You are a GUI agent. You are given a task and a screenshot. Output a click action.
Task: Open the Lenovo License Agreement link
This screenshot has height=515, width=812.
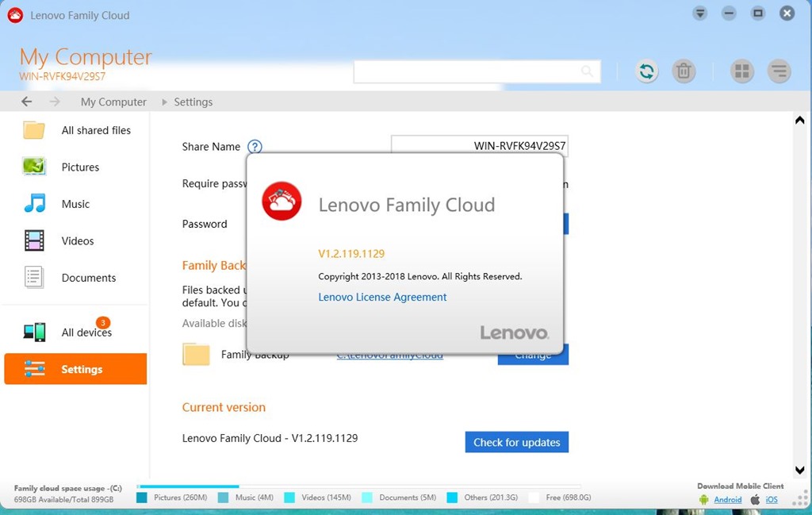382,297
